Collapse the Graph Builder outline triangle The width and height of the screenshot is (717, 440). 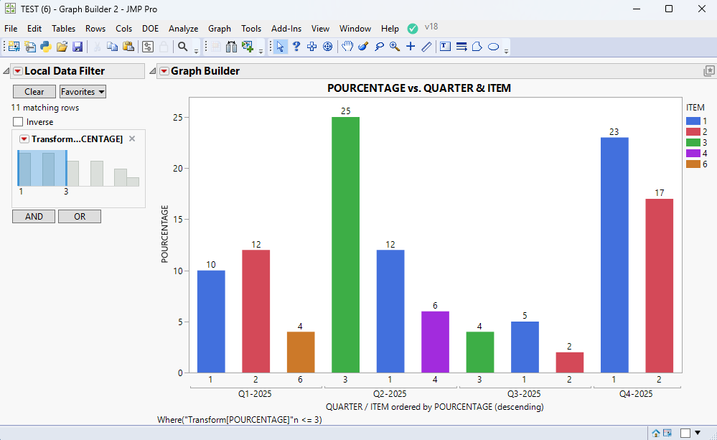pos(152,71)
